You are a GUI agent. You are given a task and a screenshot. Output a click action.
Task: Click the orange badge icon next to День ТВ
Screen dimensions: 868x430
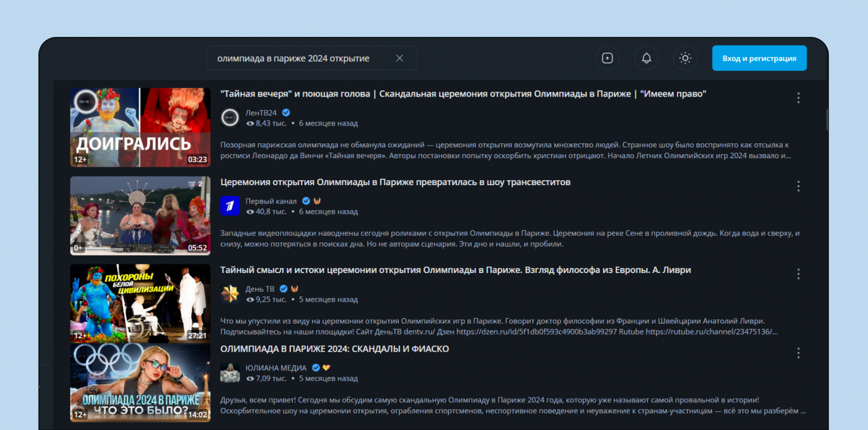click(x=295, y=289)
